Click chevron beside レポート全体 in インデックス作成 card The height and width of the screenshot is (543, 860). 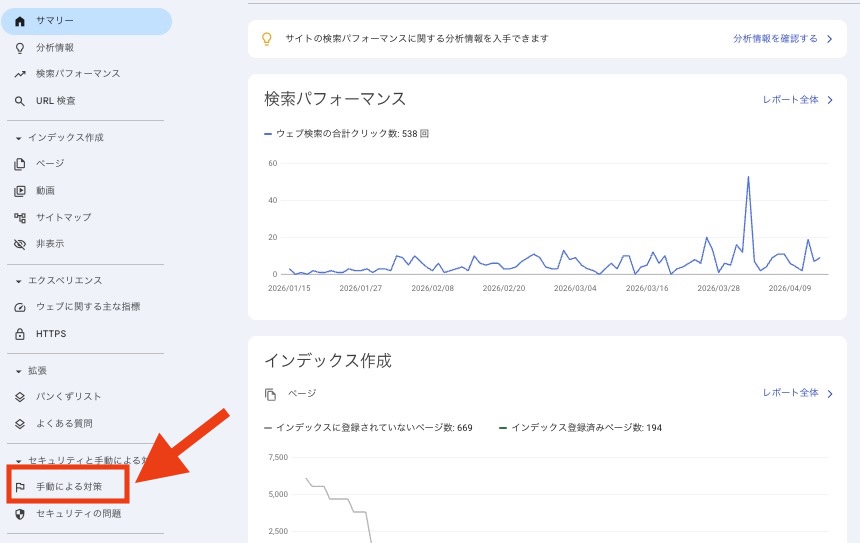[x=830, y=393]
